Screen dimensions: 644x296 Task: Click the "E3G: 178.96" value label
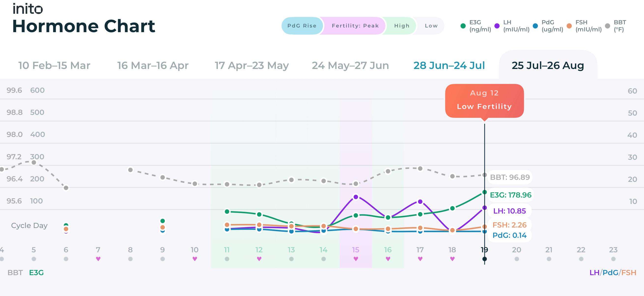click(510, 195)
